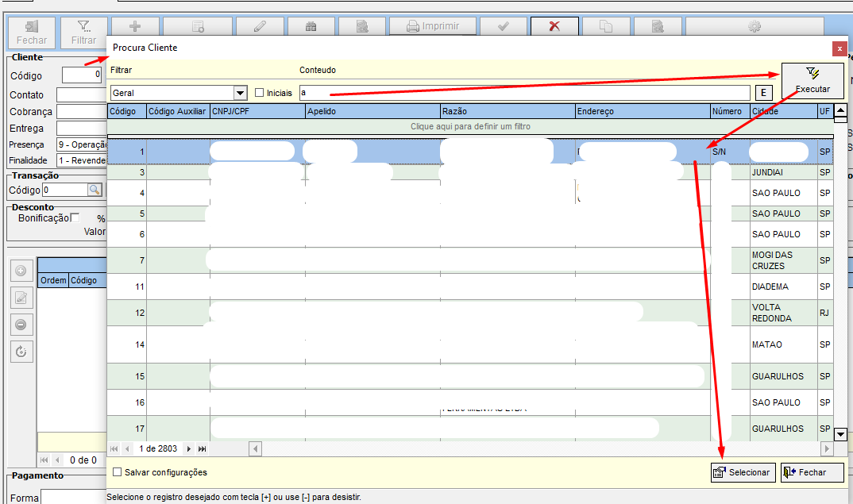Open the Finalidade dropdown field

tap(82, 160)
